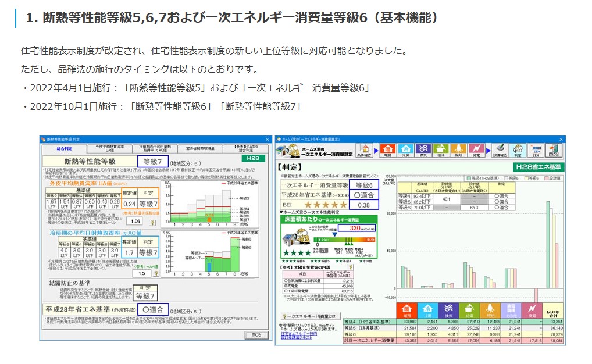Click the 発電 column header icon in table
The width and height of the screenshot is (592, 364).
[532, 310]
